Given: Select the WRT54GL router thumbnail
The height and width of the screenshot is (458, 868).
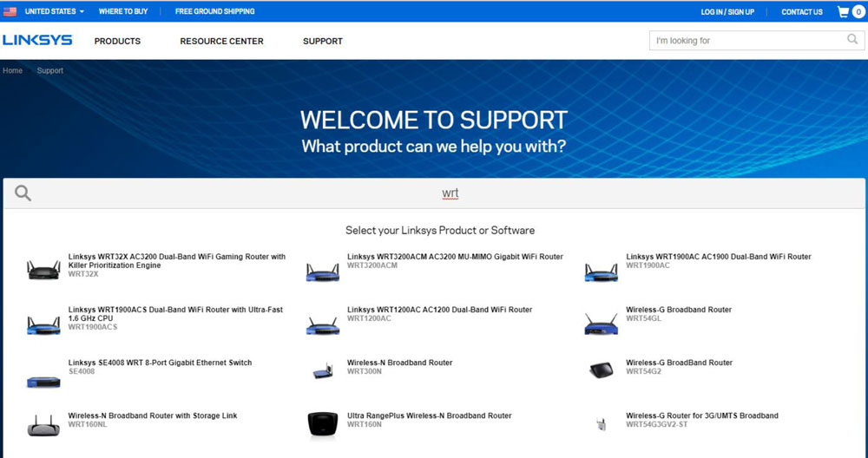Looking at the screenshot, I should (x=602, y=324).
